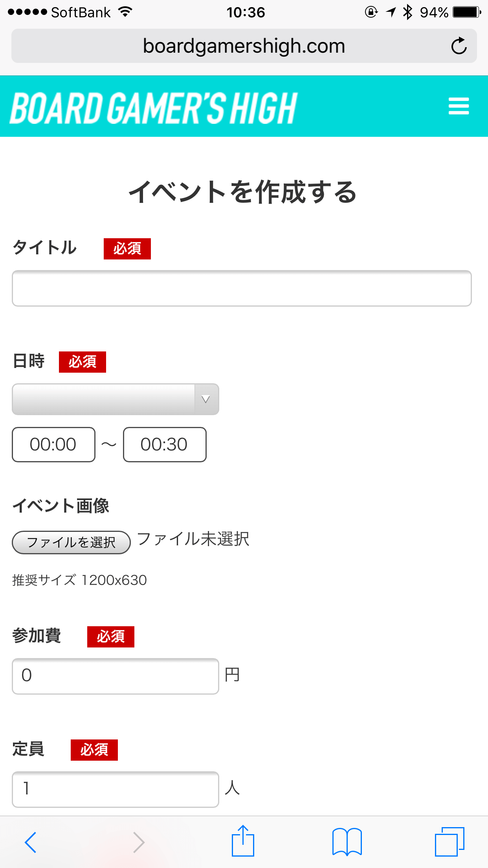Click the 参加費 fee input field
Screen dimensions: 488x868
(x=116, y=676)
